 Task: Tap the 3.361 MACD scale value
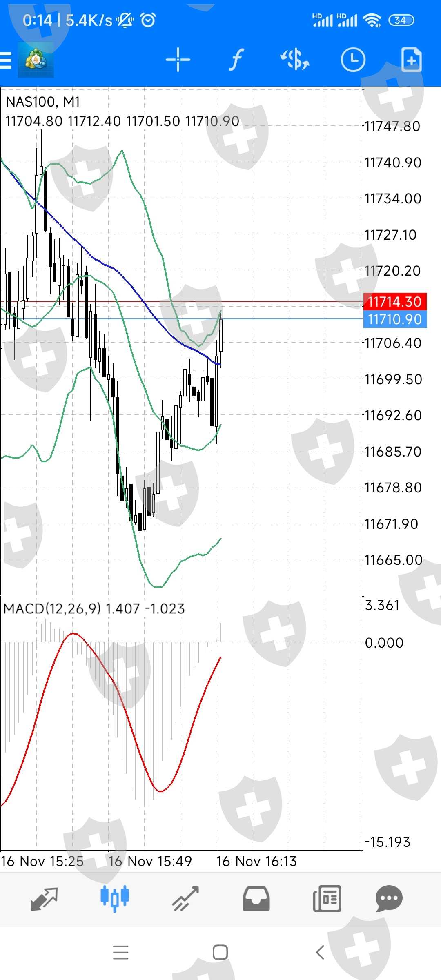tap(382, 605)
